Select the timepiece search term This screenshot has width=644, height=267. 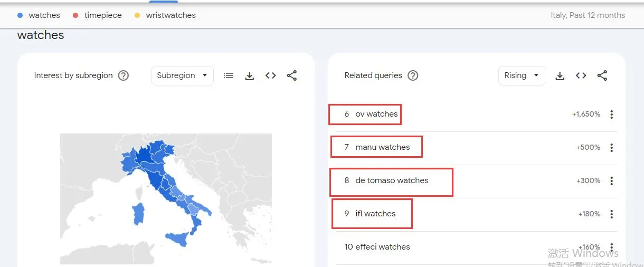click(x=102, y=15)
